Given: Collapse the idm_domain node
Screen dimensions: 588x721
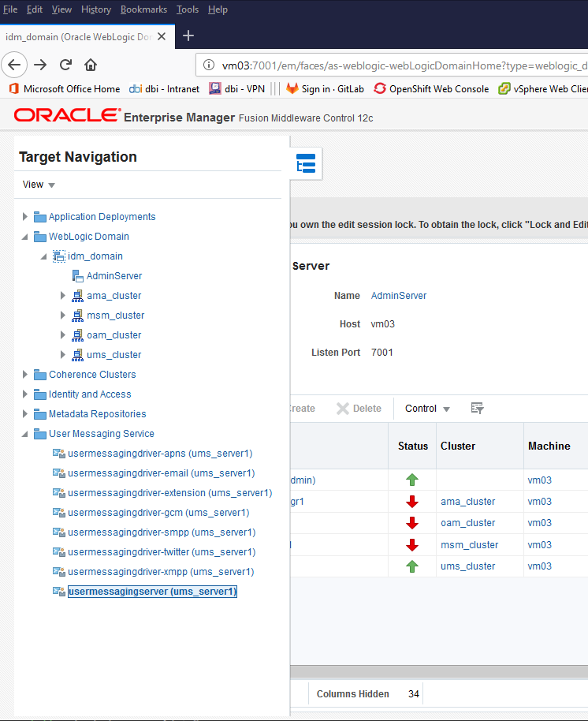Looking at the screenshot, I should click(x=43, y=256).
